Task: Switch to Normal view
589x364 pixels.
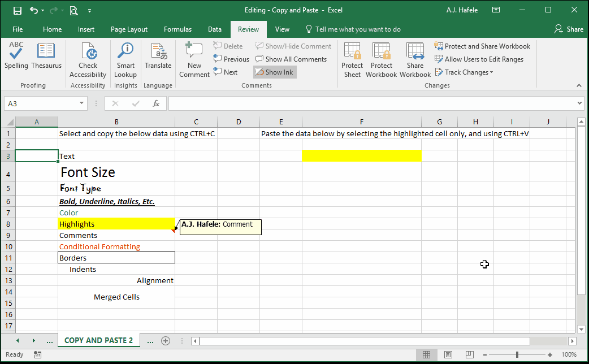Action: coord(426,354)
